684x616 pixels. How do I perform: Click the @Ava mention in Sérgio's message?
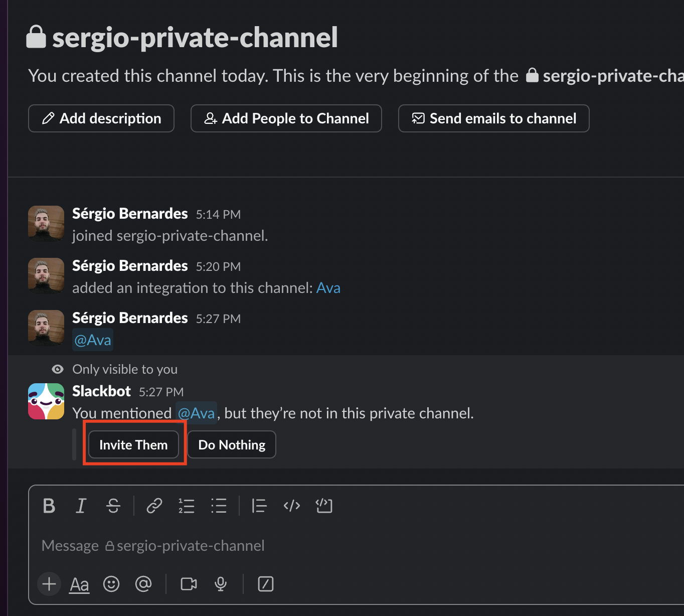93,340
